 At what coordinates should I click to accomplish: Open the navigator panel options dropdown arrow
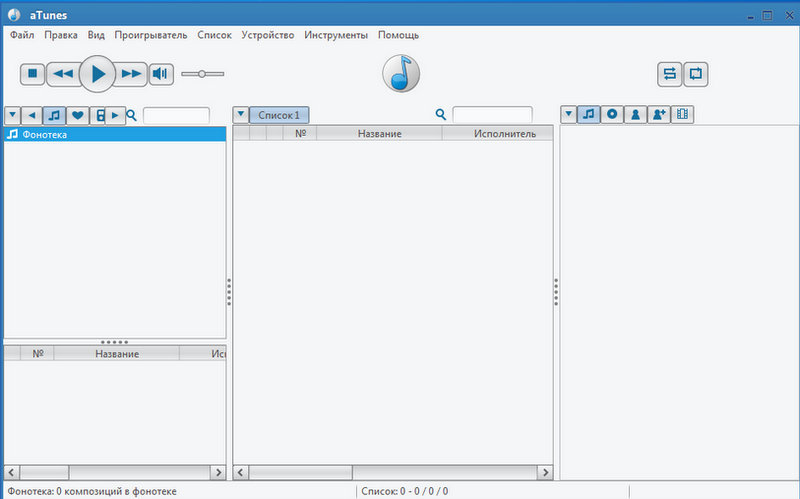[12, 115]
